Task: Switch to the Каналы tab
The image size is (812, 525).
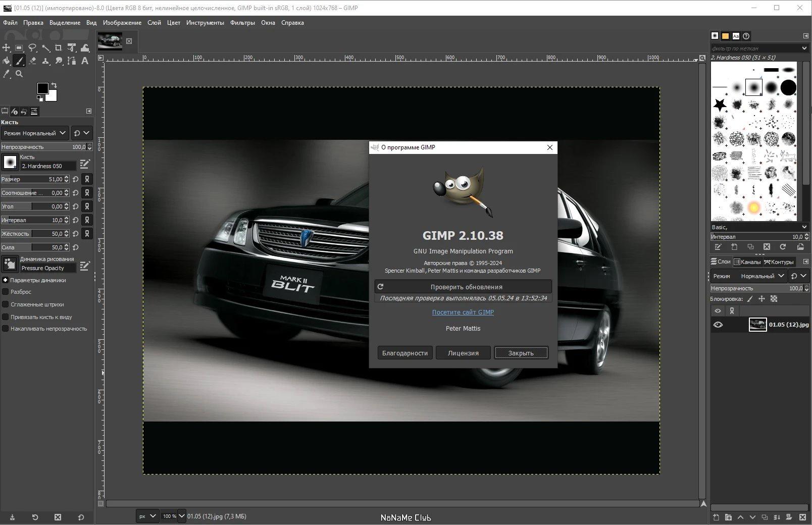Action: click(x=747, y=261)
